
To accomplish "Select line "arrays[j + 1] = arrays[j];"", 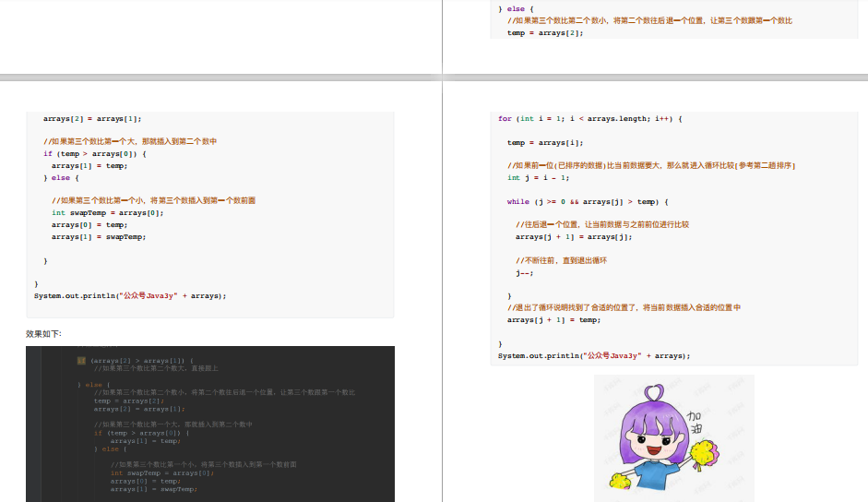I will point(574,236).
